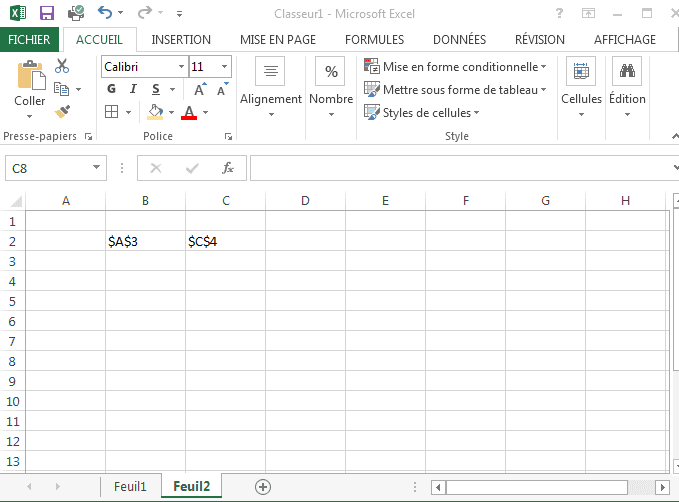Click the Save floppy disk icon
The width and height of the screenshot is (679, 502).
(47, 13)
